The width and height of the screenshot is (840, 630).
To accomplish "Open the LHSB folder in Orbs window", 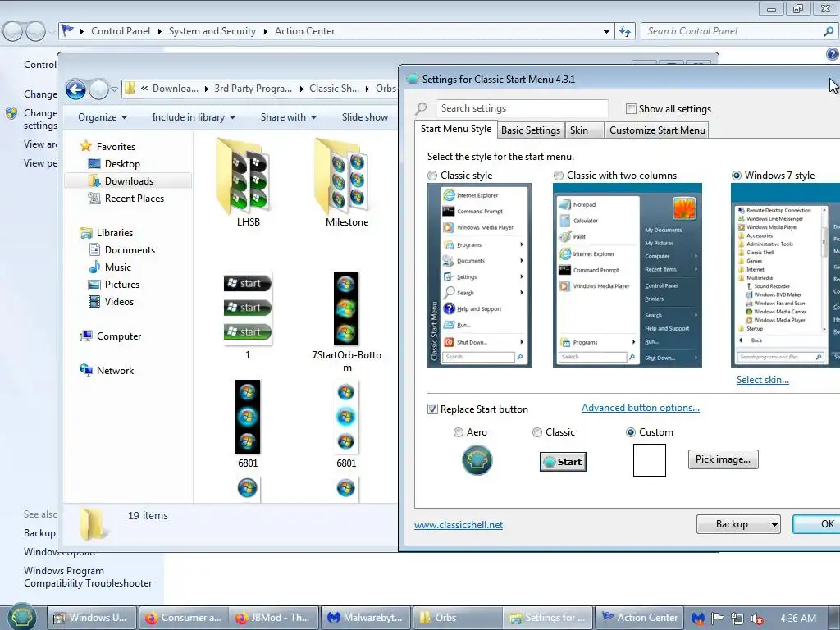I will pyautogui.click(x=248, y=182).
